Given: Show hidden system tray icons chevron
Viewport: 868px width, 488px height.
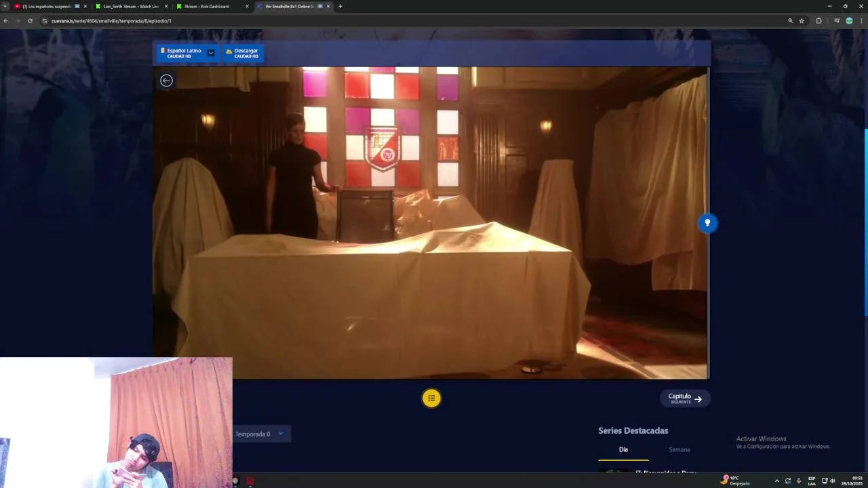Looking at the screenshot, I should point(777,481).
